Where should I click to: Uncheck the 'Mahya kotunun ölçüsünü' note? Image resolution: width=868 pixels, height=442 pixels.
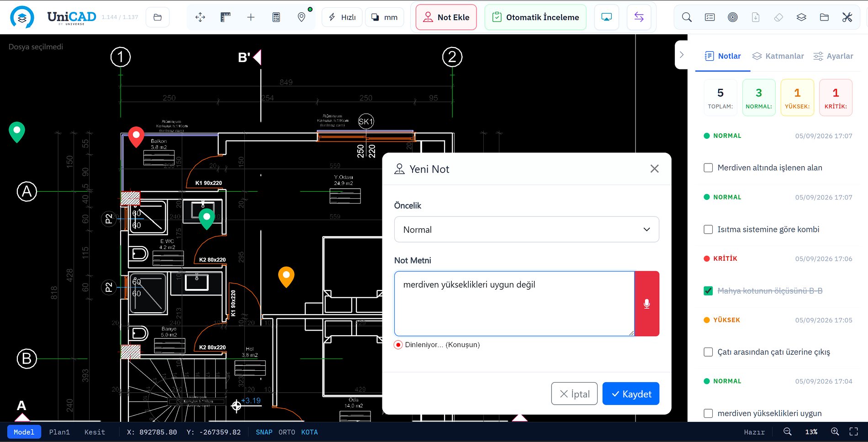coord(708,291)
